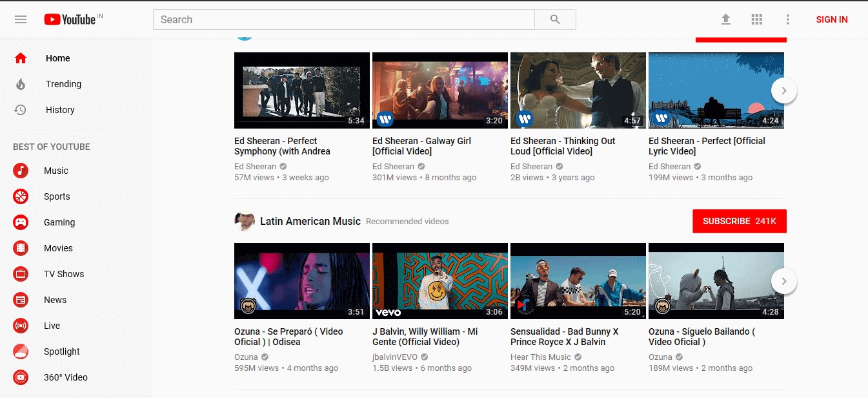Open the Hear This Music channel link
Screen dimensions: 868x398
tap(541, 357)
